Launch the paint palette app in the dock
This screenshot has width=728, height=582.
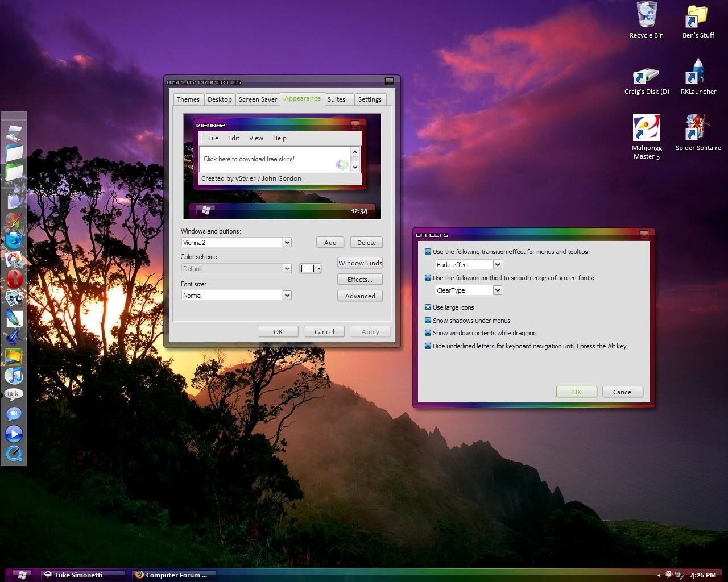14,221
